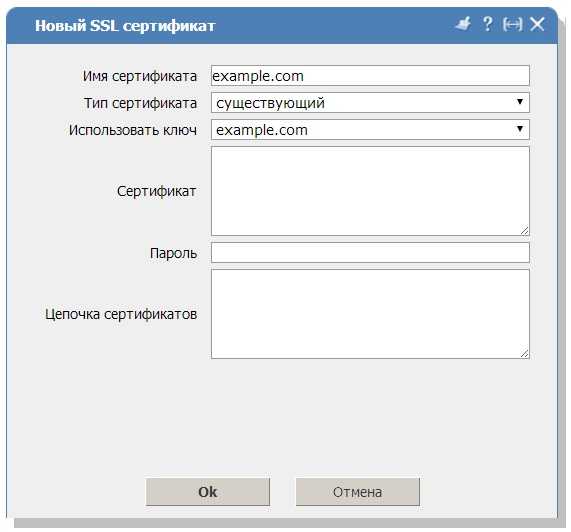
Task: Click the arrow of Тип сертификата combo box
Action: click(x=520, y=102)
